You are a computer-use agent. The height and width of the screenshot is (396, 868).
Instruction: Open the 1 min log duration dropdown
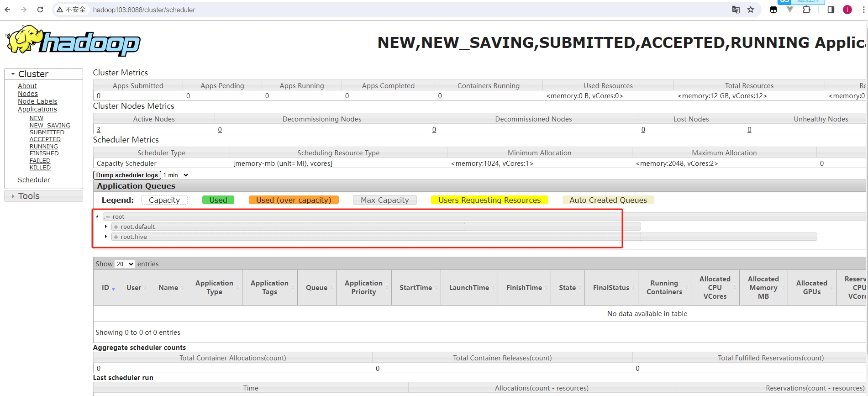coord(176,175)
